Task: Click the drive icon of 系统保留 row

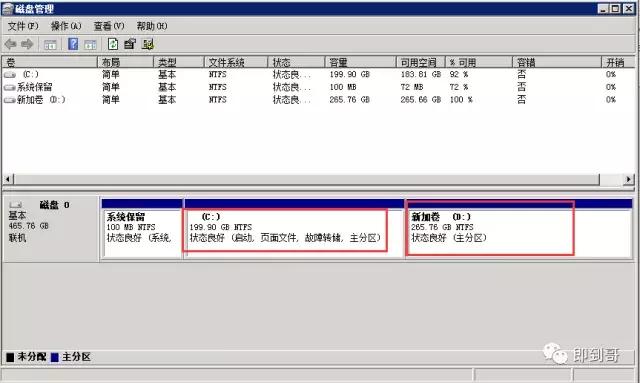Action: tap(9, 87)
